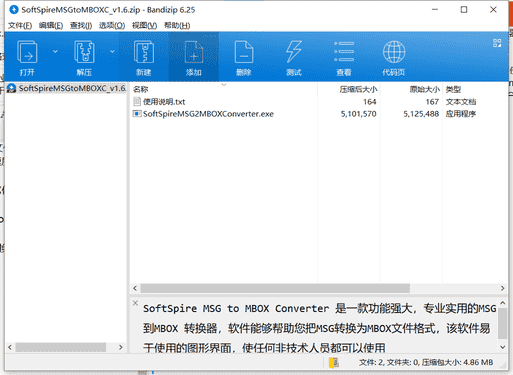513x375 pixels.
Task: Click the Delete (删除) toolbar icon
Action: [244, 52]
